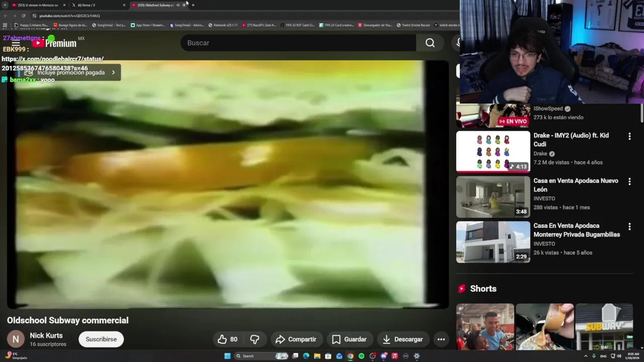
Task: Open FIFA 23 FUT Card Cr... bookmark
Action: tap(297, 25)
